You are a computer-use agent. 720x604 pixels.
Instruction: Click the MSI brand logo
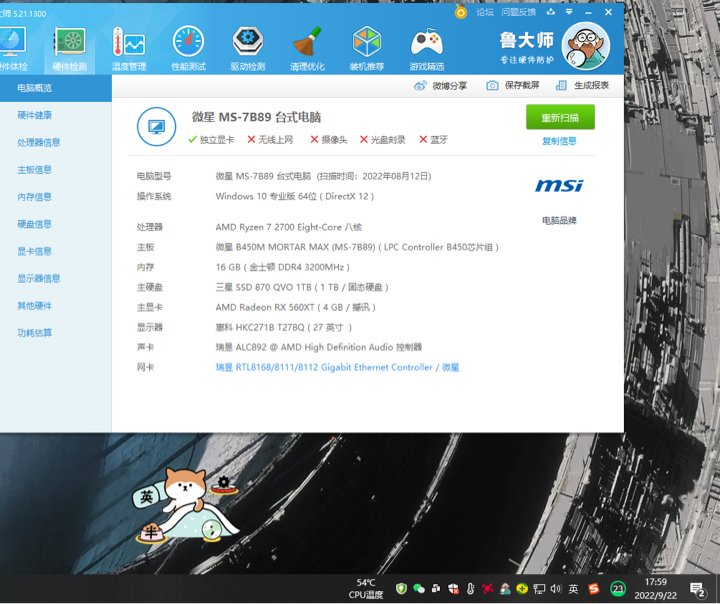(559, 186)
